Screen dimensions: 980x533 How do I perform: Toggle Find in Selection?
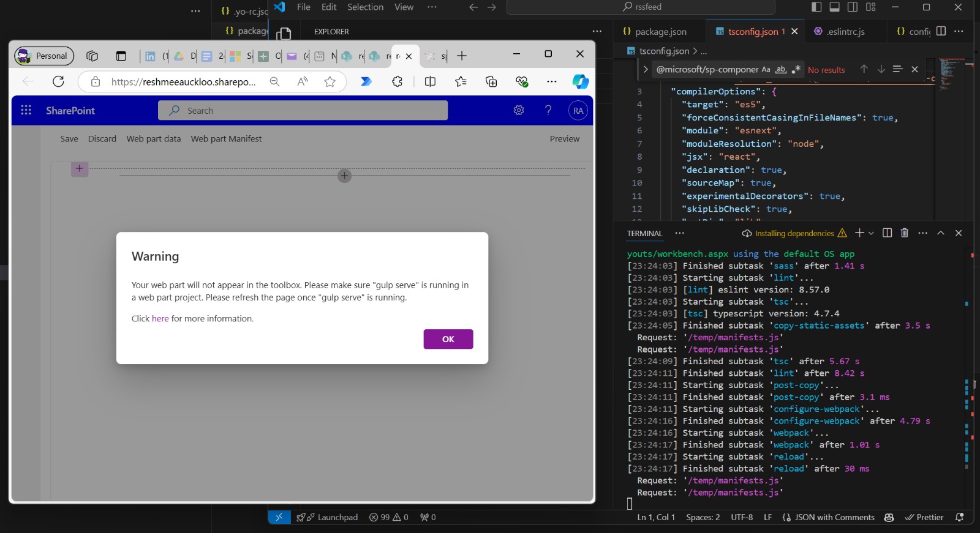898,69
